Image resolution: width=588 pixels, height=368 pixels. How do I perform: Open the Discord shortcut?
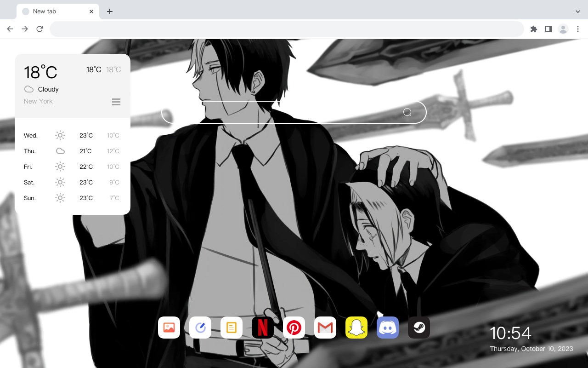[388, 328]
